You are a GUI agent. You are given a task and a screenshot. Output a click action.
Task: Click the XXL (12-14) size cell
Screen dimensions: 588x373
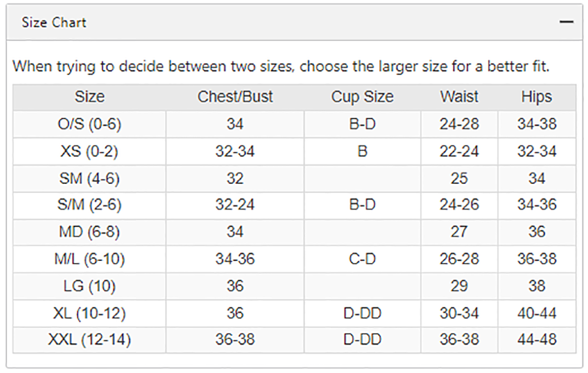click(89, 340)
